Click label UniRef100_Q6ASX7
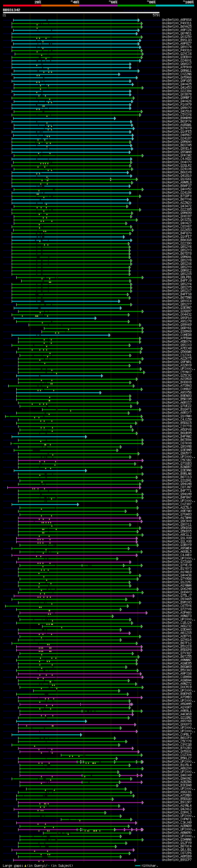The width and height of the screenshot is (197, 868). pos(177,64)
